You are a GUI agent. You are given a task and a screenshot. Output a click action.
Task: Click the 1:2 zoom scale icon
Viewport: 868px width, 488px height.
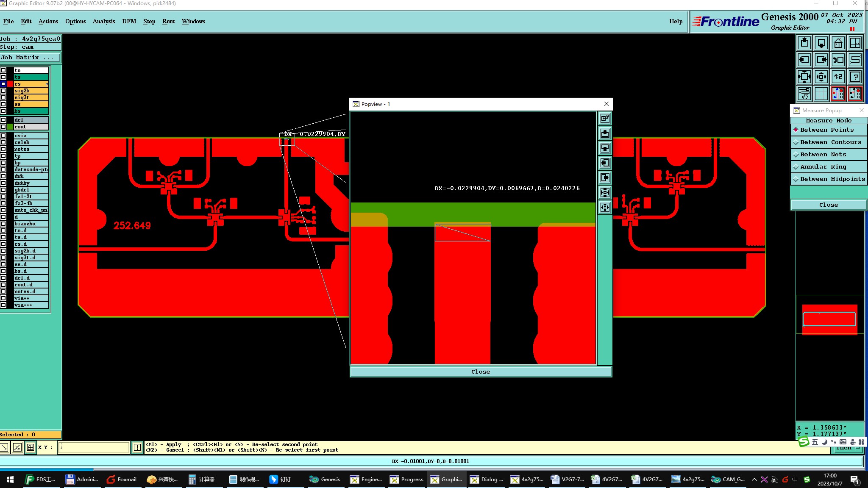point(838,77)
